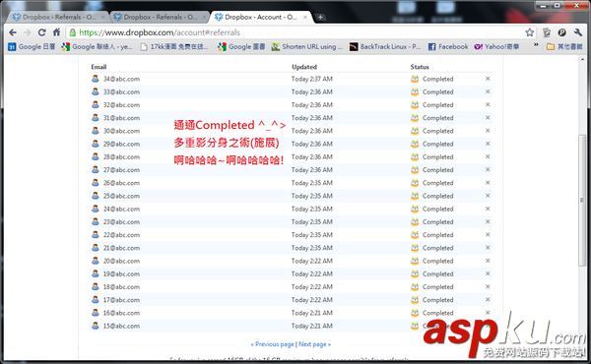The width and height of the screenshot is (591, 364).
Task: Delete the 30@abc.com referral row
Action: (488, 131)
